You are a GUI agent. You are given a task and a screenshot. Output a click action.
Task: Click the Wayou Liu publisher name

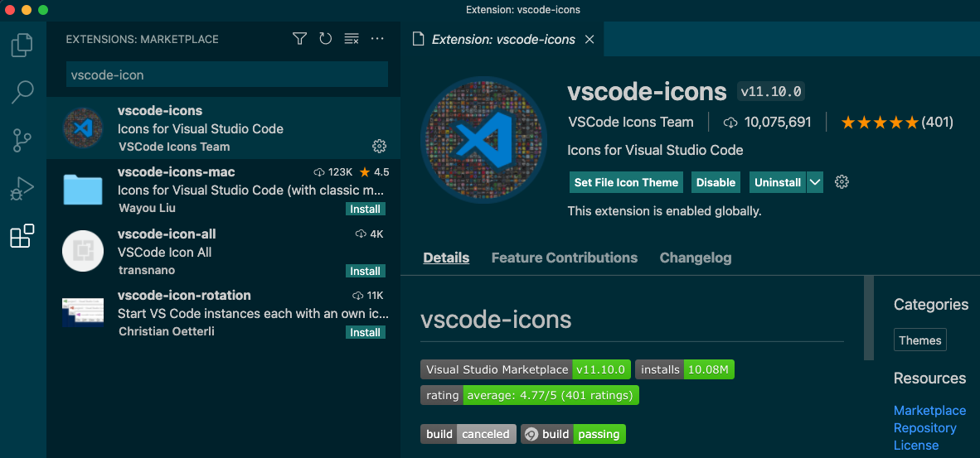coord(147,208)
